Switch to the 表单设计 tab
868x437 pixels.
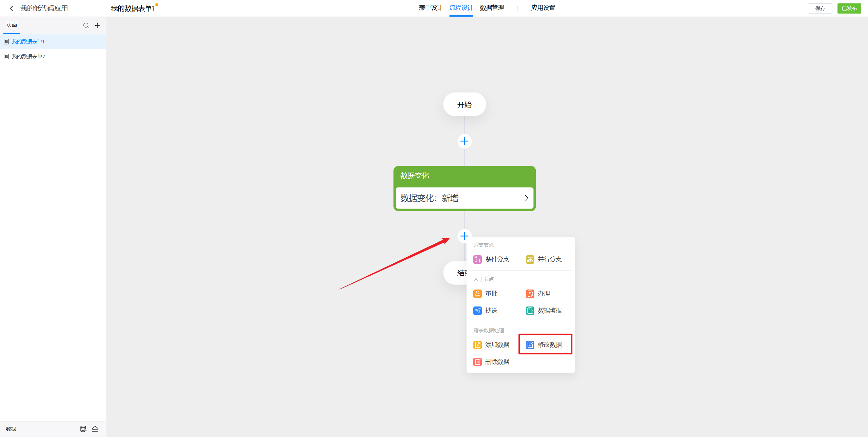(x=430, y=8)
